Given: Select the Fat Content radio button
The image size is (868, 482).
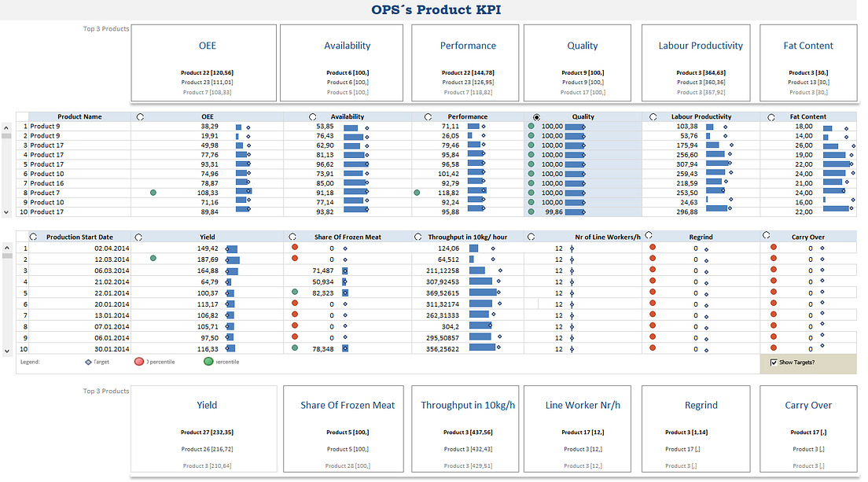Looking at the screenshot, I should [771, 116].
